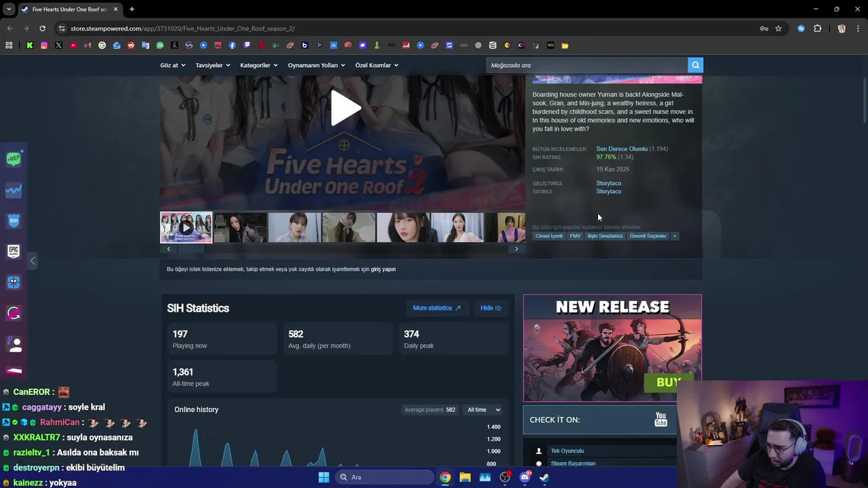868x488 pixels.
Task: Open the user profile sidebar icon
Action: 14,344
